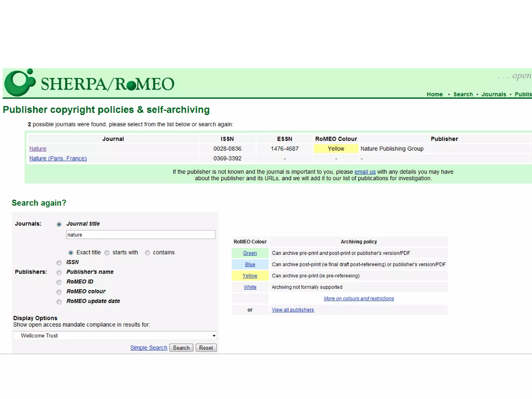
Task: Click the SHERPA/RoMEO logo
Action: tap(90, 83)
